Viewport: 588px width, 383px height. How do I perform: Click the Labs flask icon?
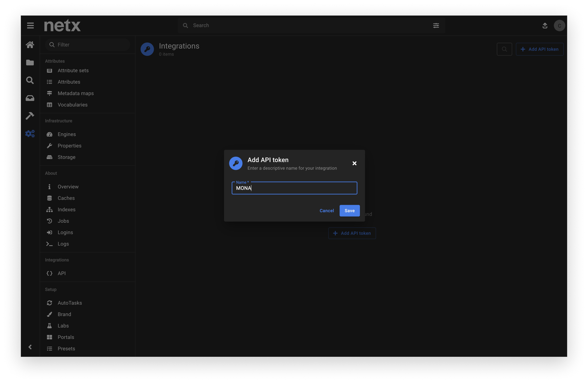[x=49, y=325]
